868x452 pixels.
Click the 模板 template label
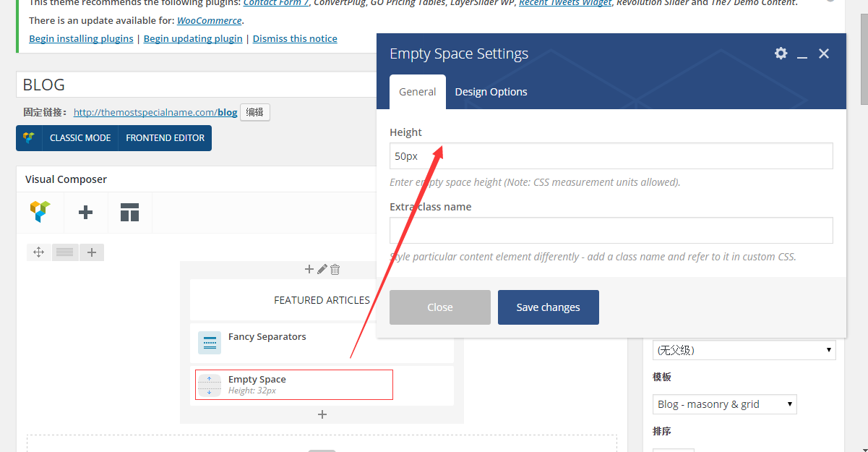point(662,377)
